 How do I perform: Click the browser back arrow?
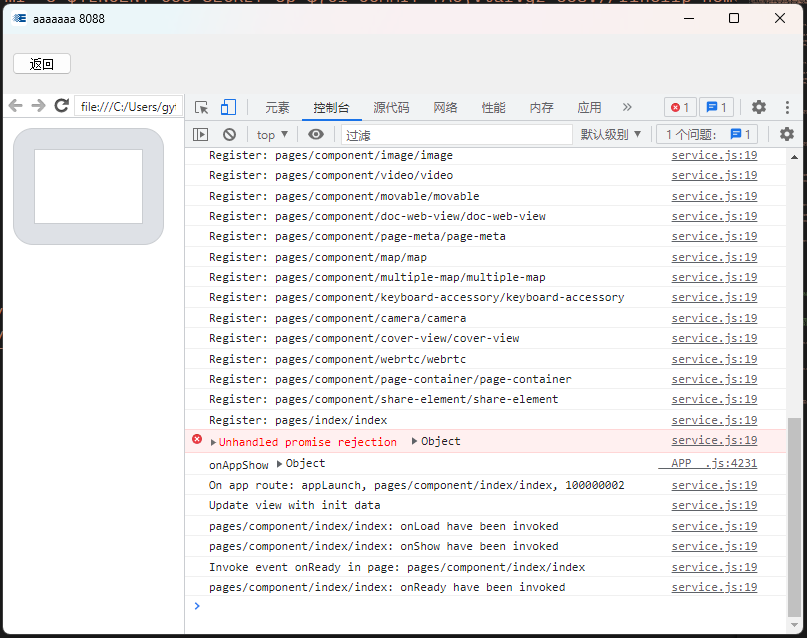click(x=15, y=106)
